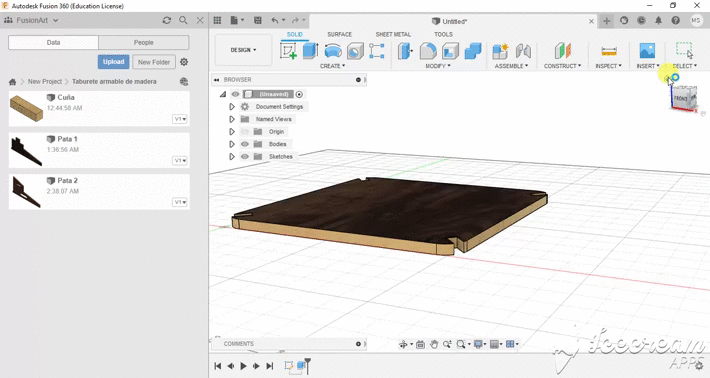710x378 pixels.
Task: Click the New Folder button
Action: [x=154, y=62]
